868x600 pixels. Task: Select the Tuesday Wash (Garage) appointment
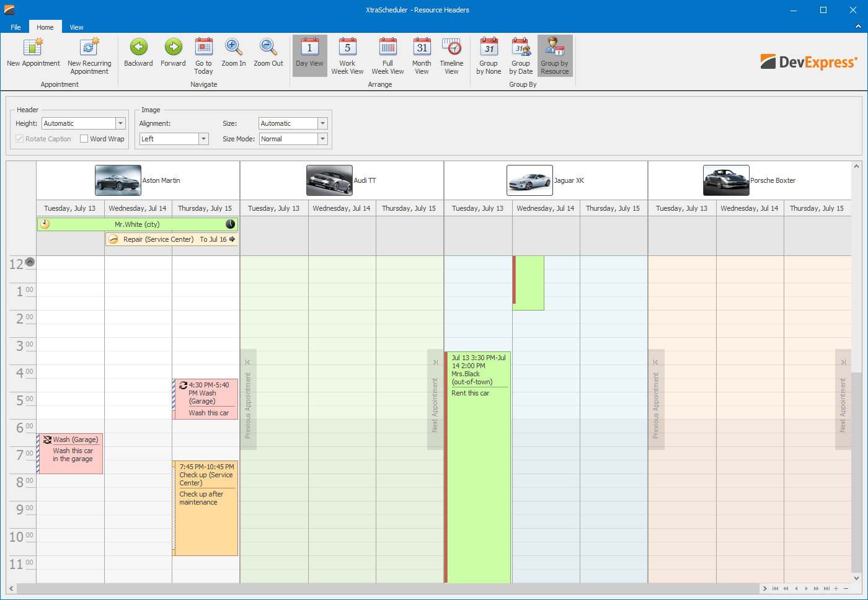click(x=70, y=454)
